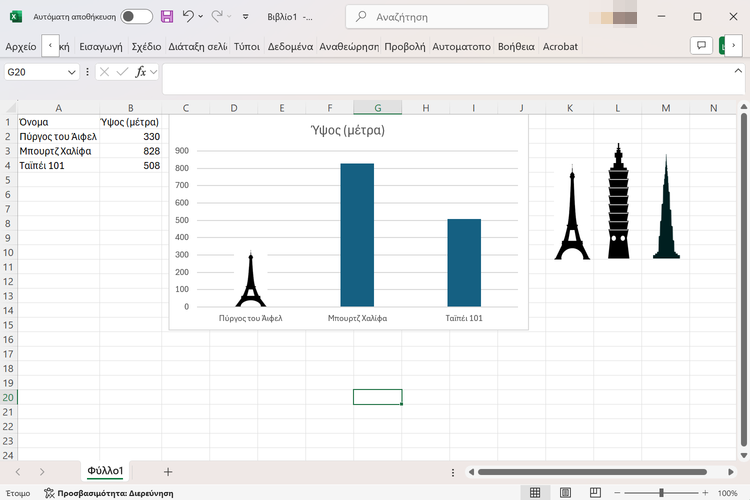Switch to the Acrobat tab
The width and height of the screenshot is (750, 500).
[560, 46]
